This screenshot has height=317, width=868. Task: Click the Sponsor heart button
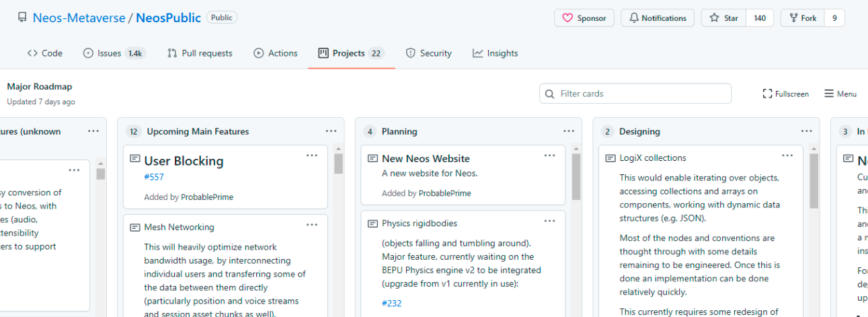[584, 18]
